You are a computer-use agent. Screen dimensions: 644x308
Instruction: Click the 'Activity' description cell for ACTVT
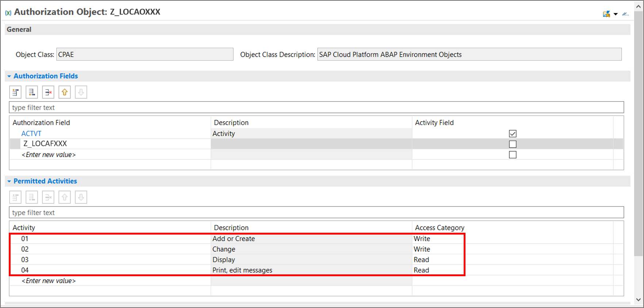tap(311, 134)
